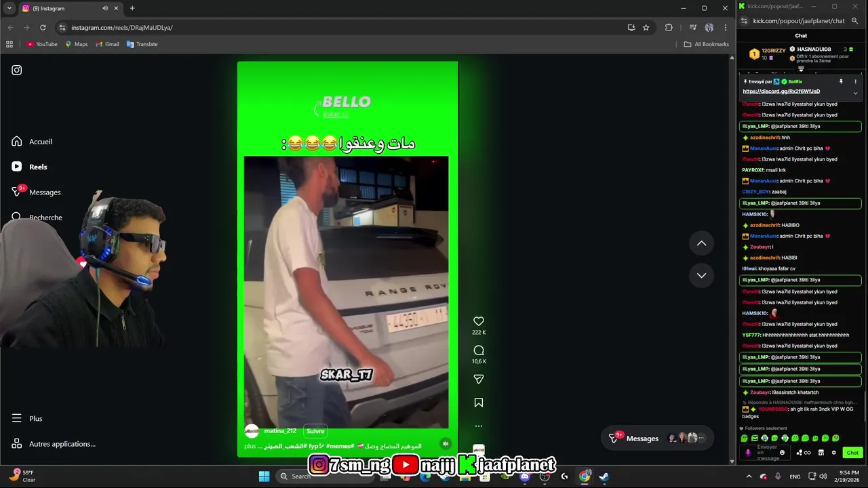868x488 pixels.
Task: View site information icon in address bar
Action: 62,28
